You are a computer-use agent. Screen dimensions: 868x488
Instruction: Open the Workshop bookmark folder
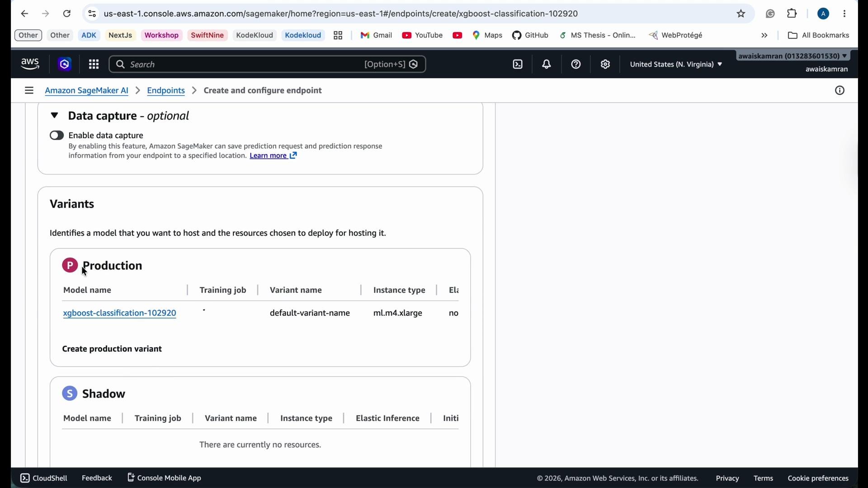pos(162,36)
